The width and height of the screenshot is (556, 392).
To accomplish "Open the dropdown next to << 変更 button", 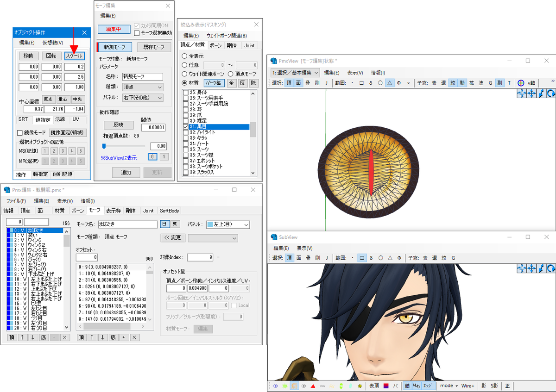I will tap(213, 238).
